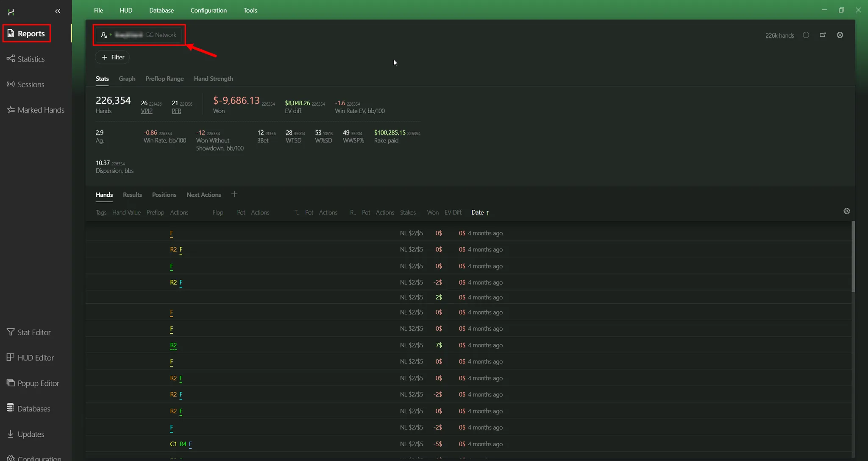Open the Configuration menu in the menu bar
Viewport: 868px width, 461px height.
pos(208,10)
